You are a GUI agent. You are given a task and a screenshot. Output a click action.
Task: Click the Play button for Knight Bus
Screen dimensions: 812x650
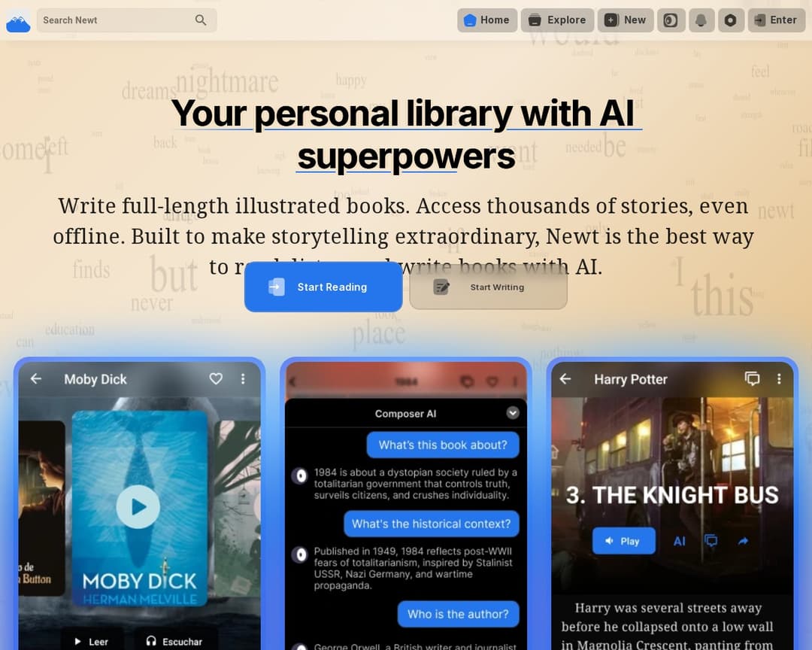tap(623, 541)
